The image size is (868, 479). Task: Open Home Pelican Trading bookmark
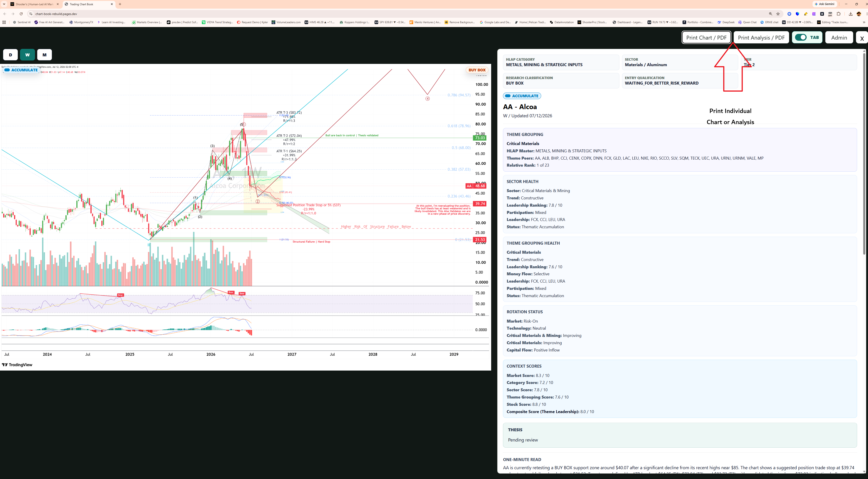click(x=530, y=22)
